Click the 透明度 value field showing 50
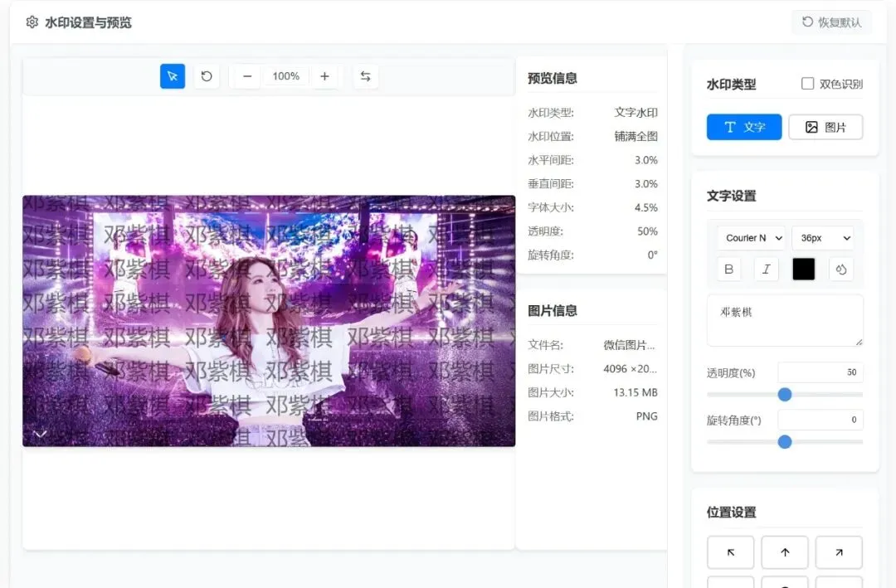896x588 pixels. pyautogui.click(x=820, y=372)
